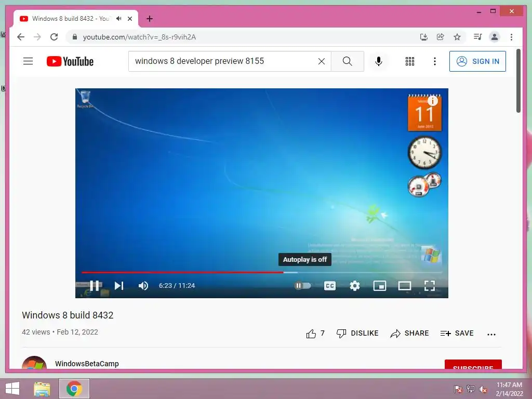Reload the YouTube page
Screen dimensions: 532x399
pos(54,37)
